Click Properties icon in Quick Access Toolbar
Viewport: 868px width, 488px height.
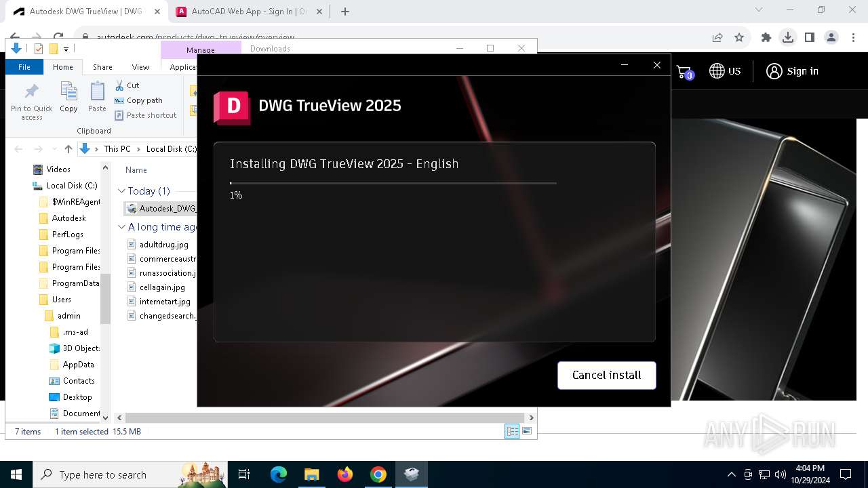point(39,49)
